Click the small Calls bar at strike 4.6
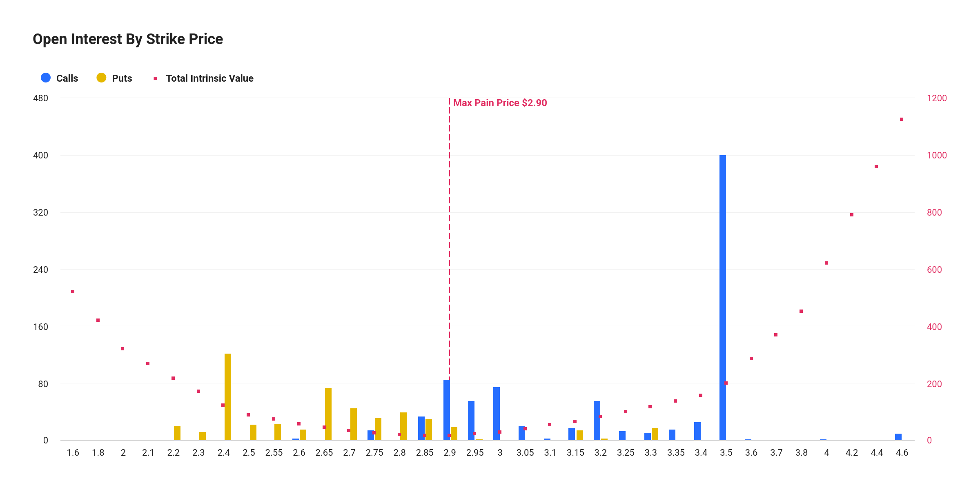 click(x=898, y=437)
